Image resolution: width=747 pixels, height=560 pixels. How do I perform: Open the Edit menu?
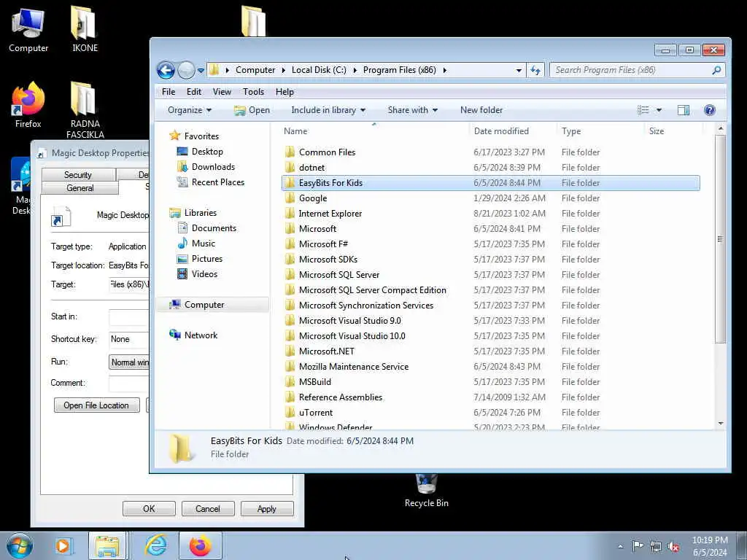coord(193,92)
